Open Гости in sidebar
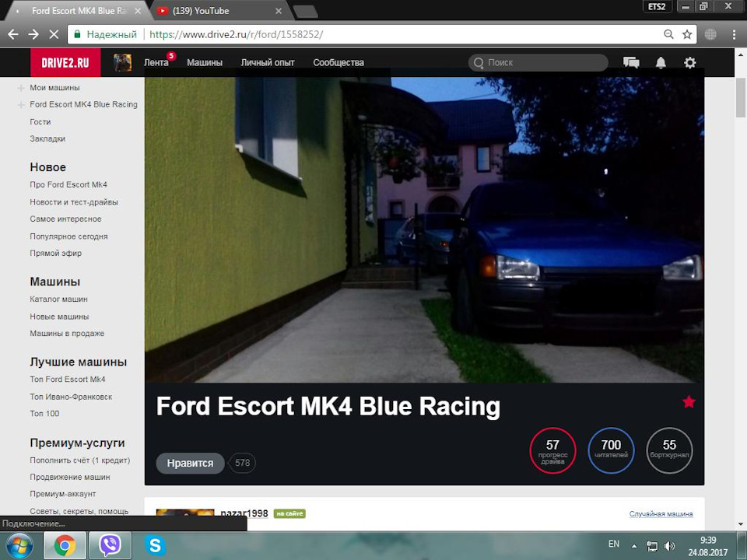Image resolution: width=747 pixels, height=560 pixels. click(x=40, y=122)
